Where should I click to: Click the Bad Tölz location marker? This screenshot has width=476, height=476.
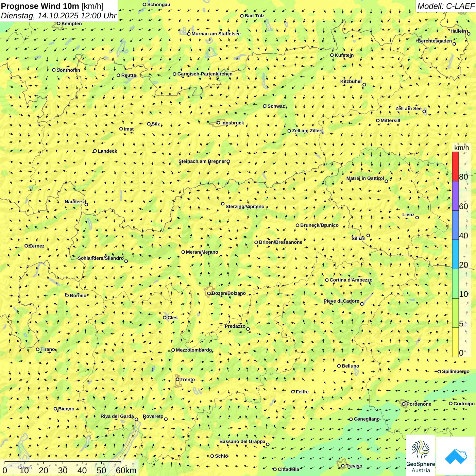tap(242, 16)
